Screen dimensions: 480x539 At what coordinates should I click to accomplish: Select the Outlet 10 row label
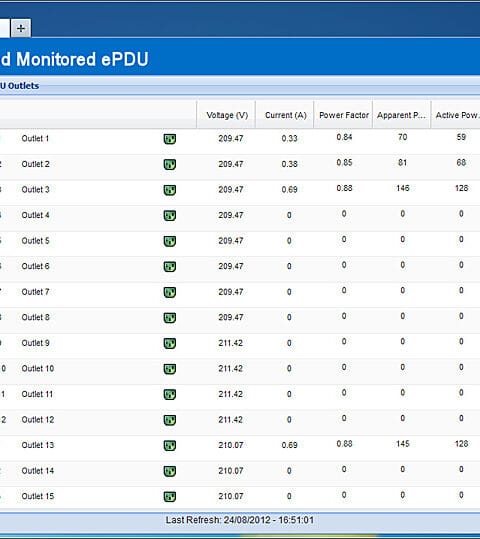click(38, 368)
